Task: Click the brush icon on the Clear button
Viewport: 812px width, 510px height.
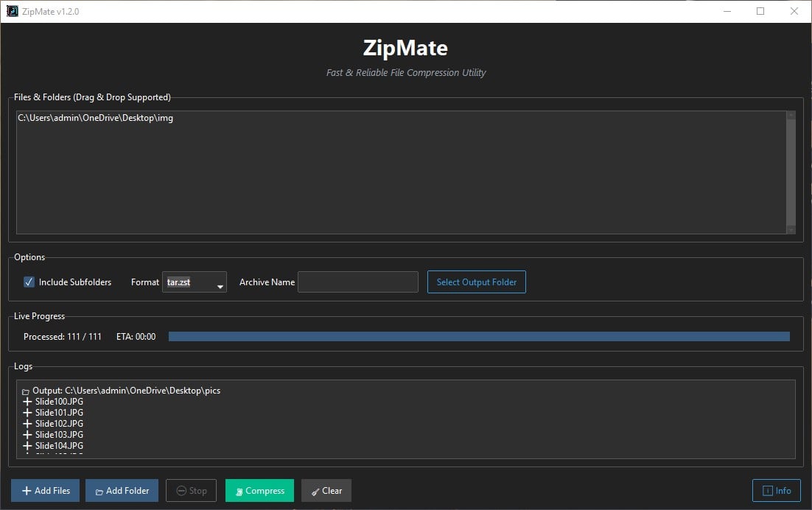Action: coord(315,490)
